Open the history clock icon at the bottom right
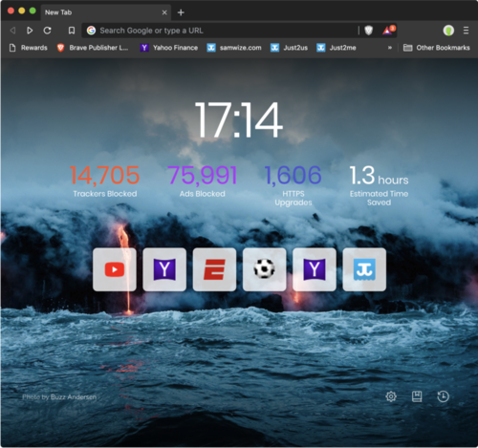This screenshot has width=478, height=448. pyautogui.click(x=443, y=396)
